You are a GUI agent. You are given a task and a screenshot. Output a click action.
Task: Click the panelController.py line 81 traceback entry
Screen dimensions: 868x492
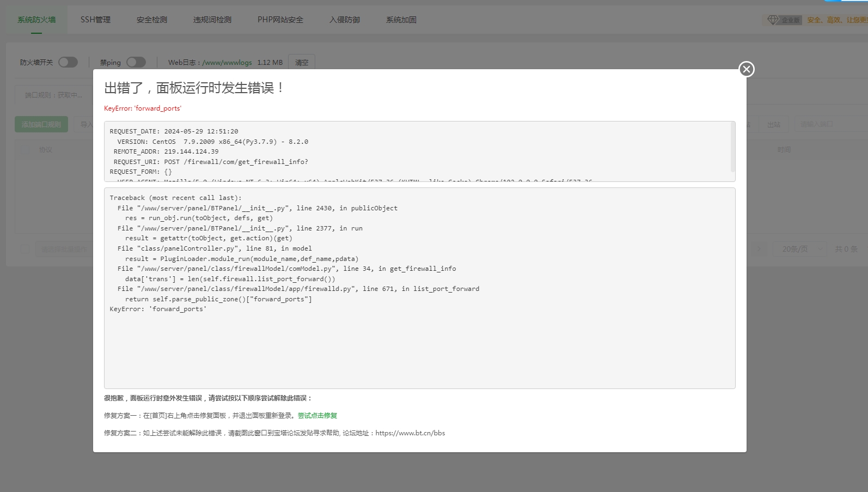pos(215,248)
